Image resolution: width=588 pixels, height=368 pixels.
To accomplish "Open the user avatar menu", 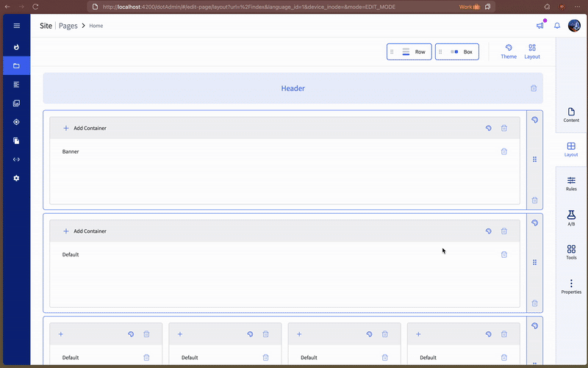I will point(574,26).
